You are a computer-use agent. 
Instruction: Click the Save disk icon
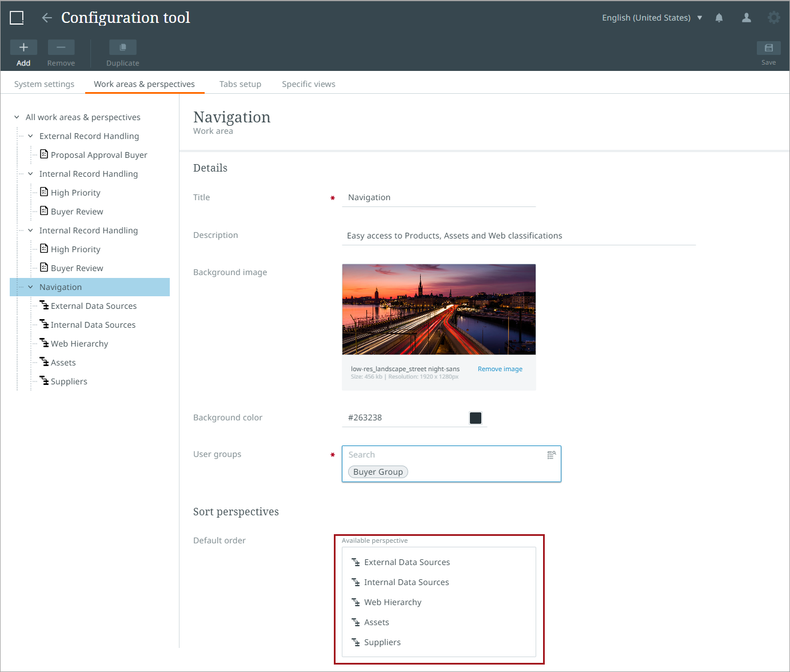coord(768,48)
